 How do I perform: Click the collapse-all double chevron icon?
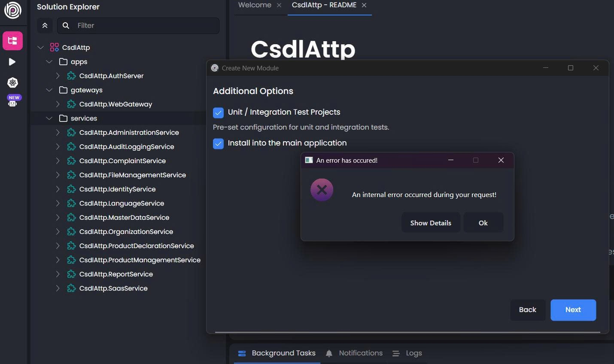tap(45, 26)
